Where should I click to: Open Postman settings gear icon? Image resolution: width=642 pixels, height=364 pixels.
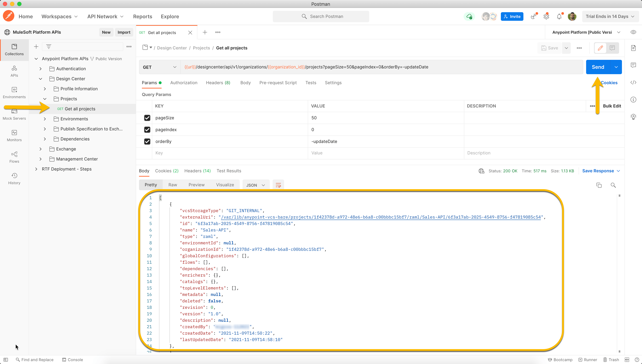click(x=546, y=16)
